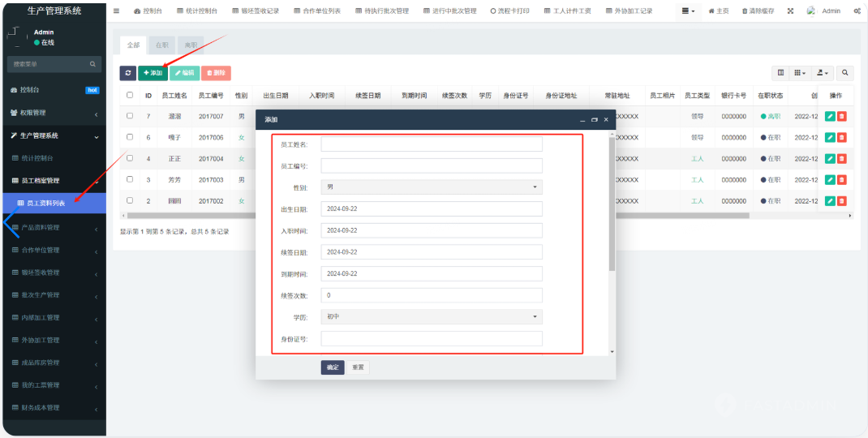Click the red delete icon for row ID 6

(x=841, y=137)
